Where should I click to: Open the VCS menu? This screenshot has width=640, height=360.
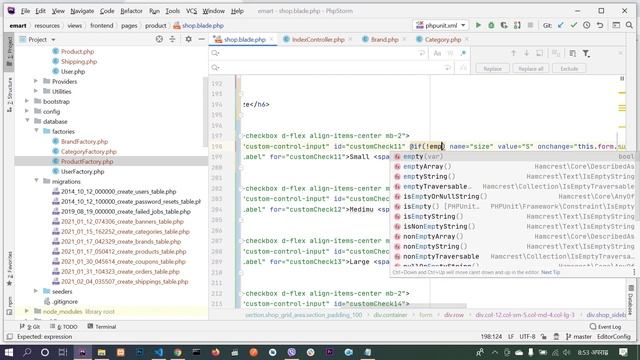pos(191,11)
